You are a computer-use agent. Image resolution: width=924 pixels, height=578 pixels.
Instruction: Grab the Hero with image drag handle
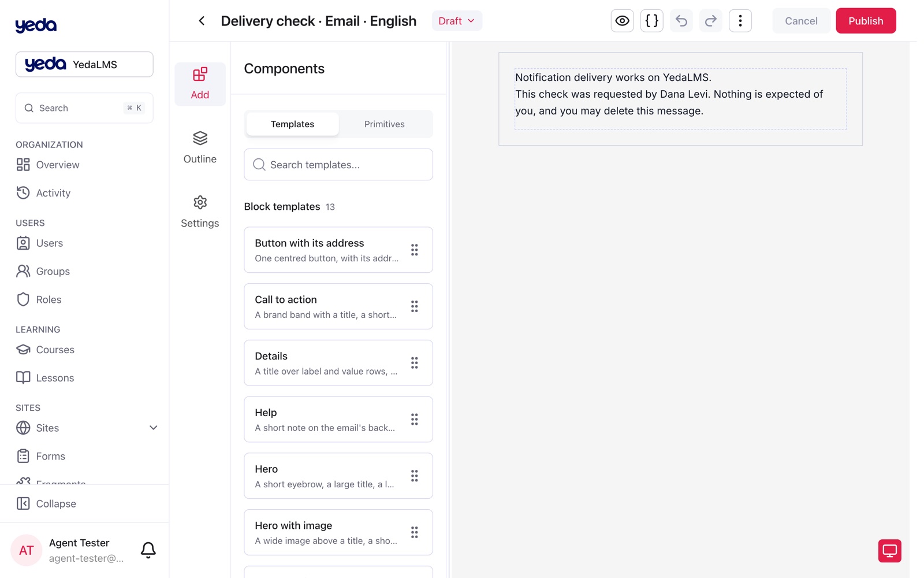coord(415,532)
